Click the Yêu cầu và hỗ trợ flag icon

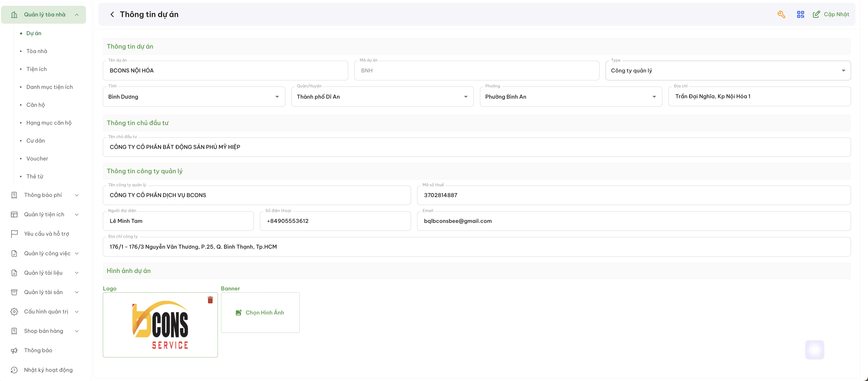click(14, 234)
